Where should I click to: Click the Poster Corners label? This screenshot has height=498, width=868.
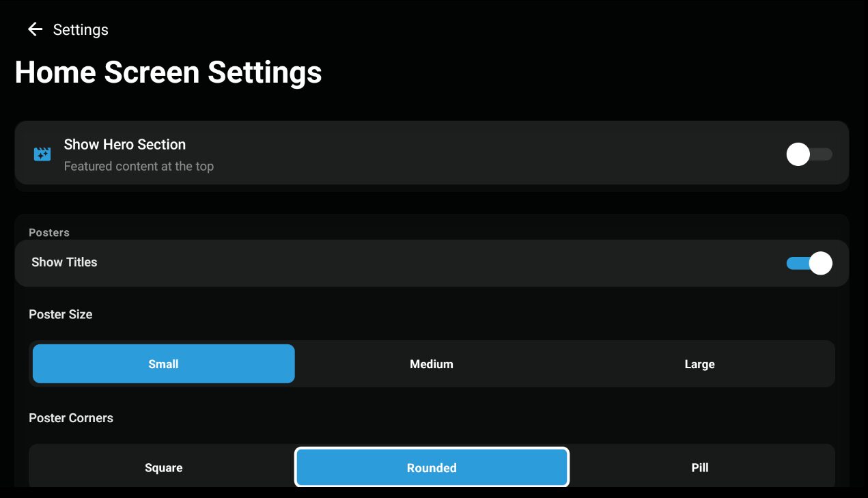point(71,418)
